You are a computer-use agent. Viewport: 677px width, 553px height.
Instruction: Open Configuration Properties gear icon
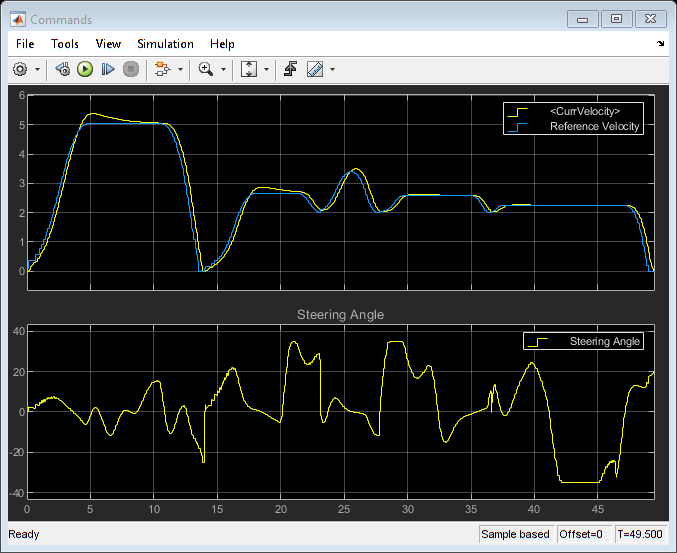click(x=20, y=69)
